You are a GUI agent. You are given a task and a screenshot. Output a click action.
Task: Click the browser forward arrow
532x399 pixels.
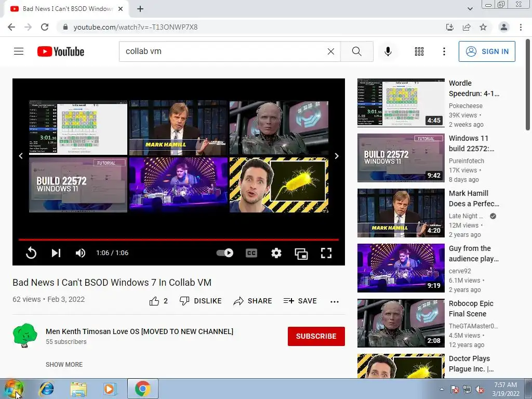28,27
